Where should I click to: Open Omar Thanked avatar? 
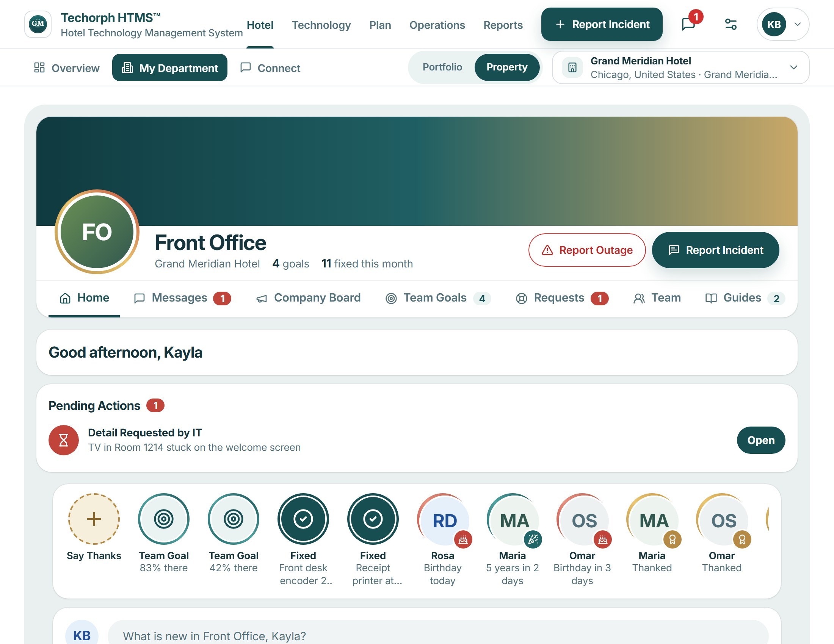point(722,519)
